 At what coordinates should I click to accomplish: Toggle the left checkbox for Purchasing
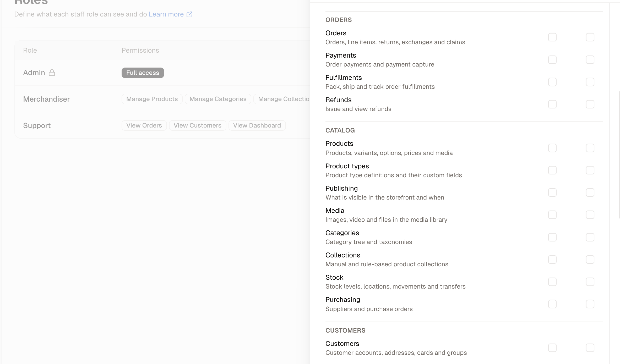pos(552,304)
